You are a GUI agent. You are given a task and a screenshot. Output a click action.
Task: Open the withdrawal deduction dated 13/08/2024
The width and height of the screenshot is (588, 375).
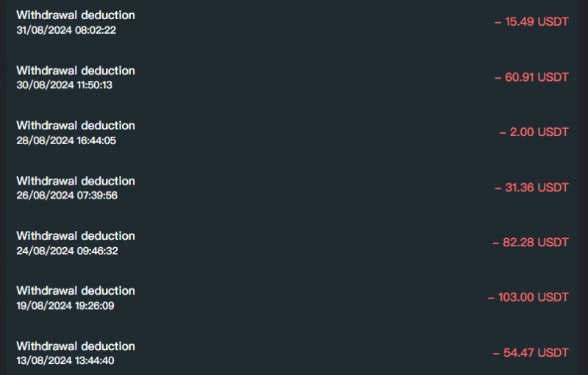(x=76, y=346)
